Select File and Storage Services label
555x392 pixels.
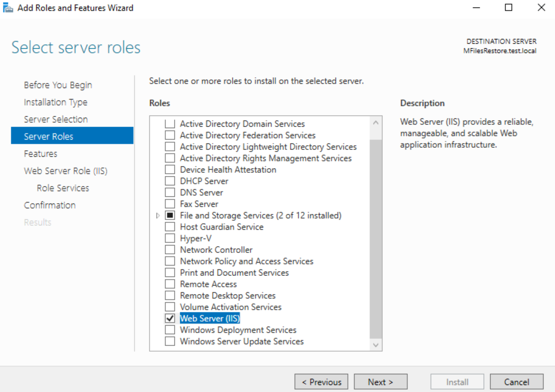pos(261,216)
